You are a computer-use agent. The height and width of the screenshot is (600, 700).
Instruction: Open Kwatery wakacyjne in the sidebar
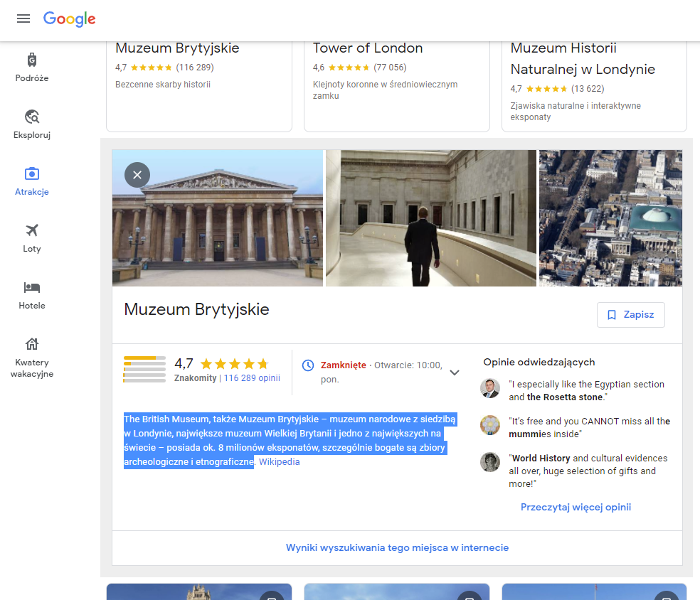32,358
